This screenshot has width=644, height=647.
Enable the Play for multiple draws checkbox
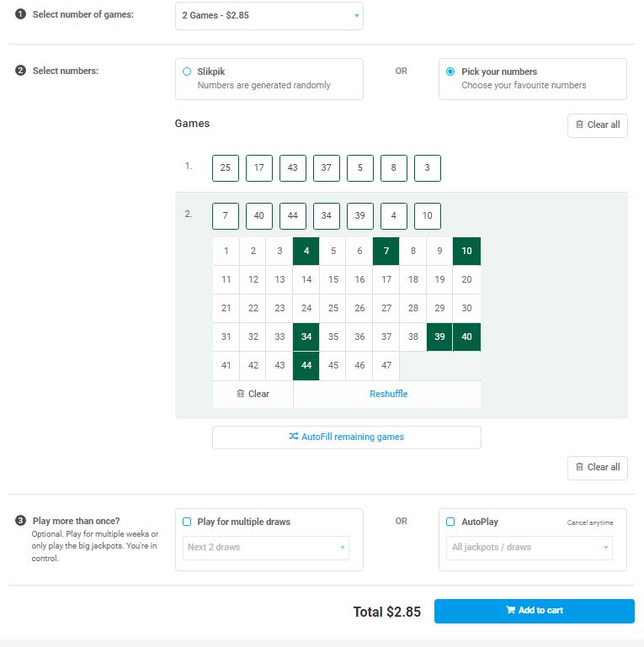[187, 522]
